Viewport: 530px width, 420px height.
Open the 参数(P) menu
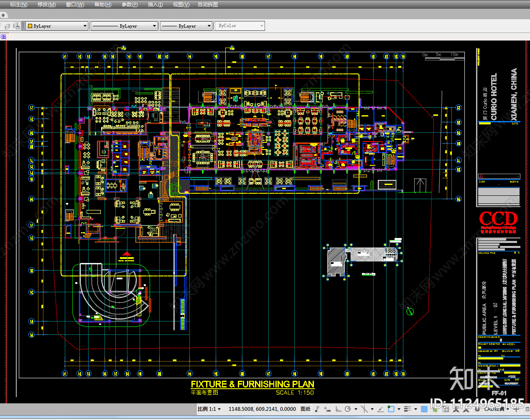tap(130, 5)
